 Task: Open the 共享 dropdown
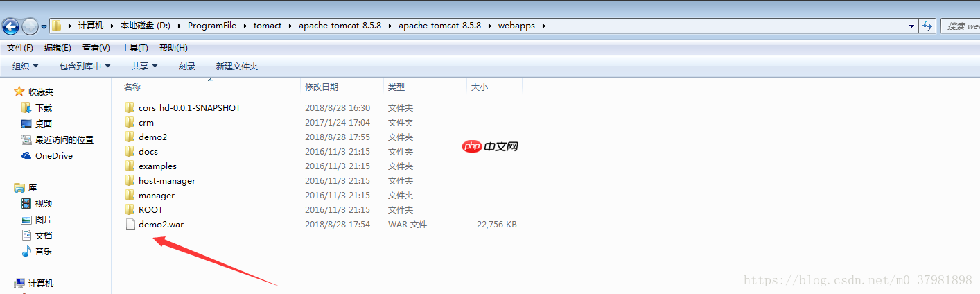[144, 67]
